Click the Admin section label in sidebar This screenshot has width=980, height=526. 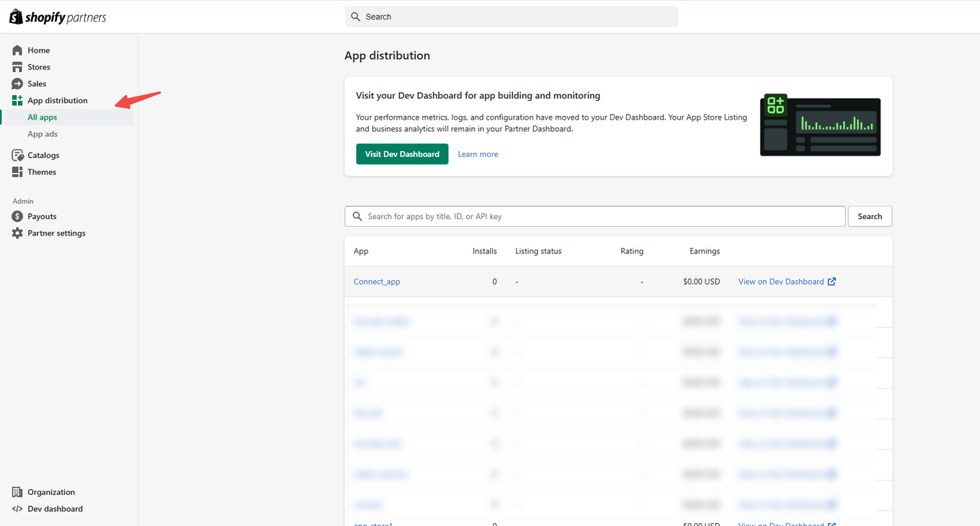click(x=23, y=201)
